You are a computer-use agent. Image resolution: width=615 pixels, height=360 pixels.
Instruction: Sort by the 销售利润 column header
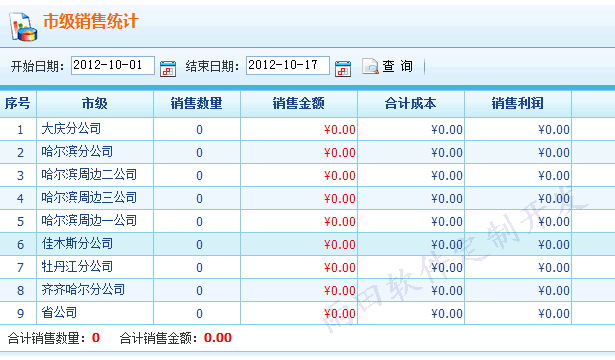coord(518,104)
